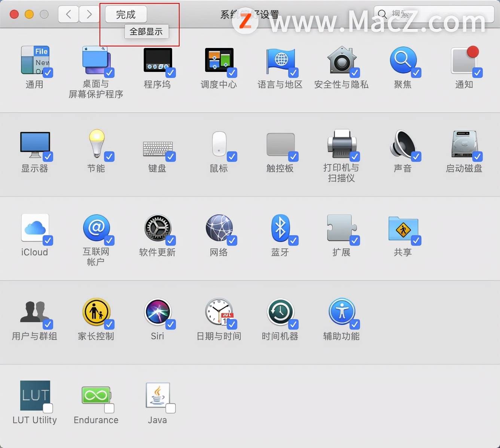Open Date & Time (日期与时间) clock icon
The image size is (500, 448).
219,312
